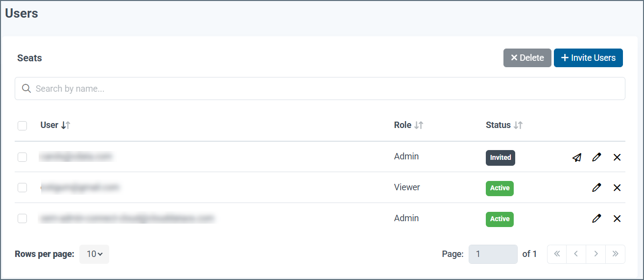Focus the Search by name field
This screenshot has height=280, width=644.
pyautogui.click(x=320, y=89)
